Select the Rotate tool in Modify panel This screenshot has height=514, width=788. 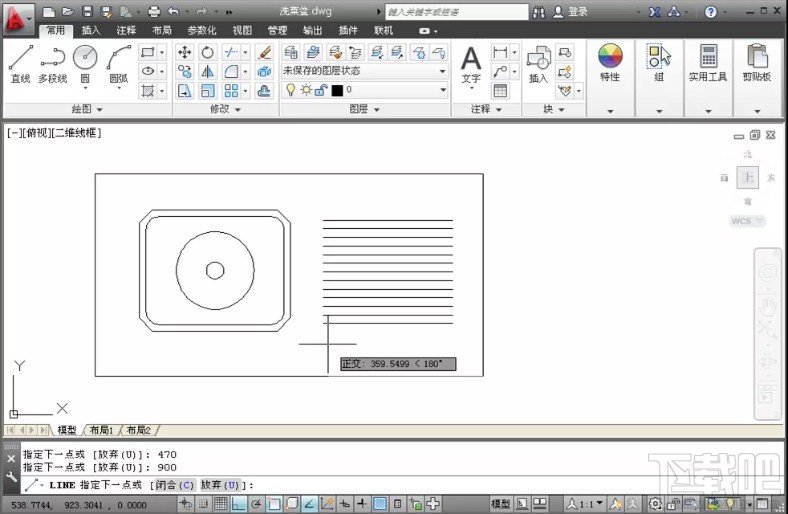click(x=208, y=52)
